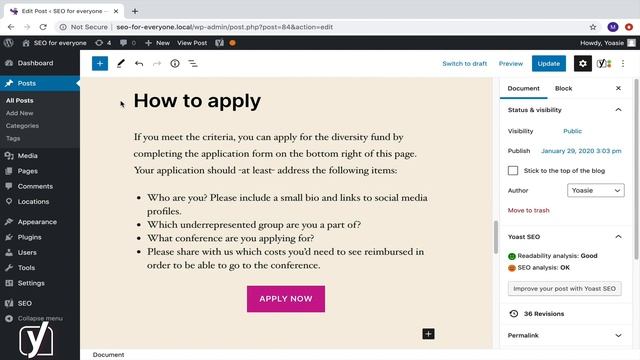Collapse the Yoast SEO section
Viewport: 640px width, 360px height.
pyautogui.click(x=618, y=237)
